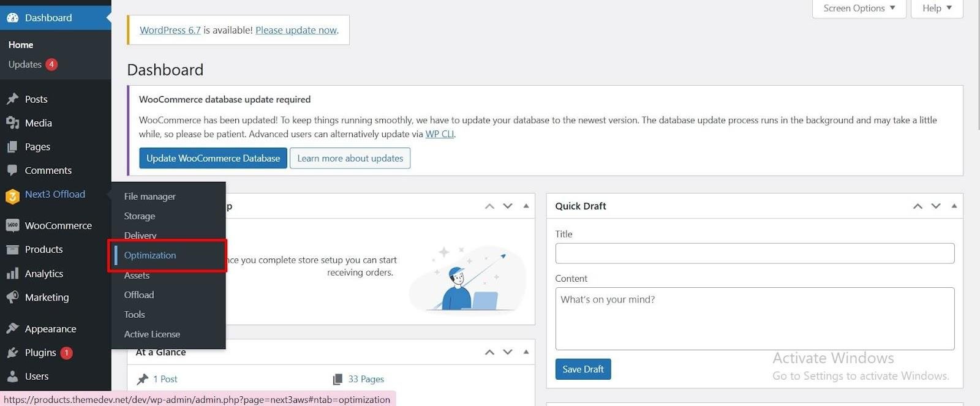Focus the Quick Draft Title field
Image resolution: width=980 pixels, height=406 pixels.
755,254
